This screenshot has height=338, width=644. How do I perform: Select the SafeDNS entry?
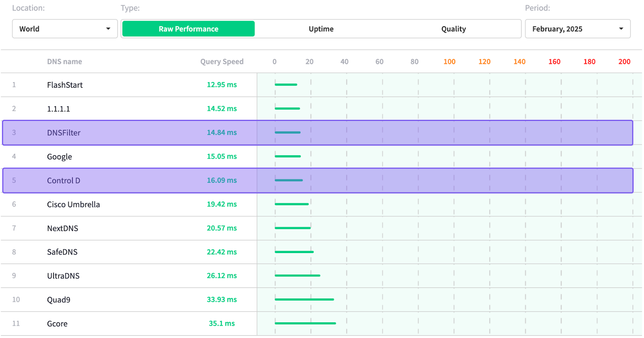coord(62,252)
